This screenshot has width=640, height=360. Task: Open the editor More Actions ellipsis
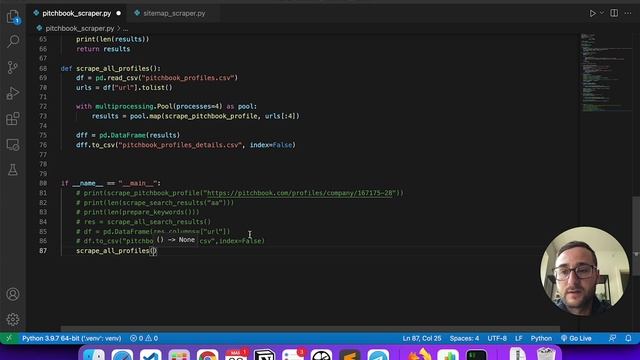pyautogui.click(x=628, y=13)
